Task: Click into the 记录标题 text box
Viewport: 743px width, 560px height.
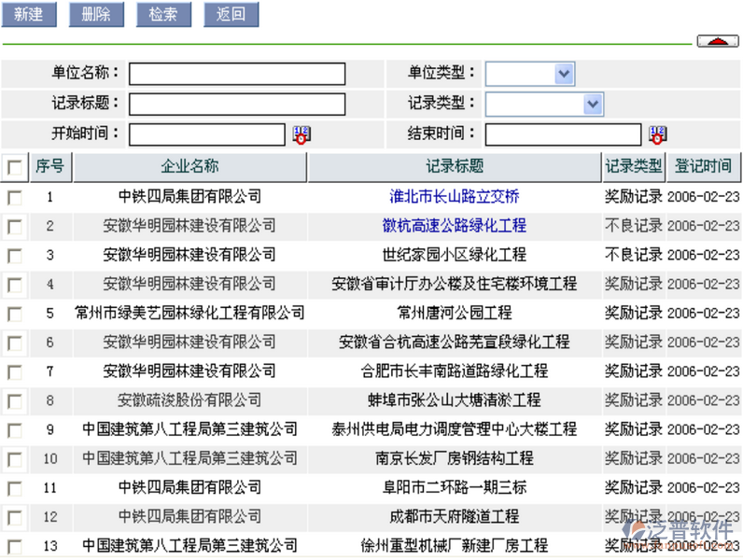Action: pos(237,104)
